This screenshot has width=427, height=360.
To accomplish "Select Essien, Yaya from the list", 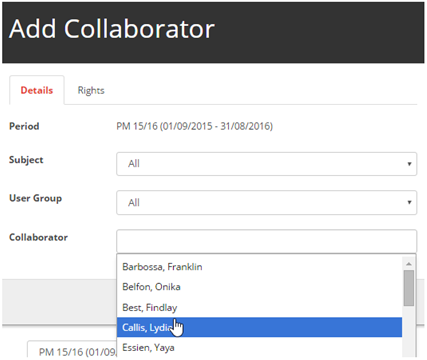I will (x=259, y=348).
